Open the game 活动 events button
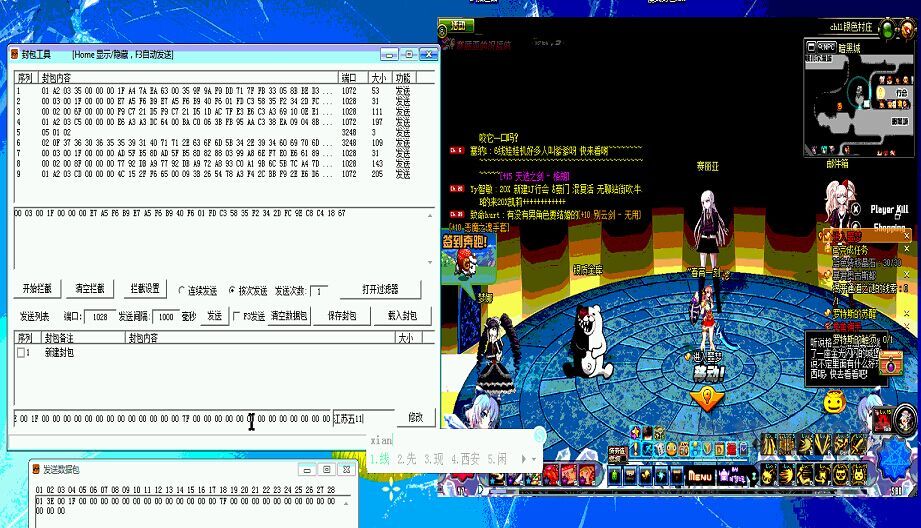Image resolution: width=921 pixels, height=528 pixels. (458, 26)
